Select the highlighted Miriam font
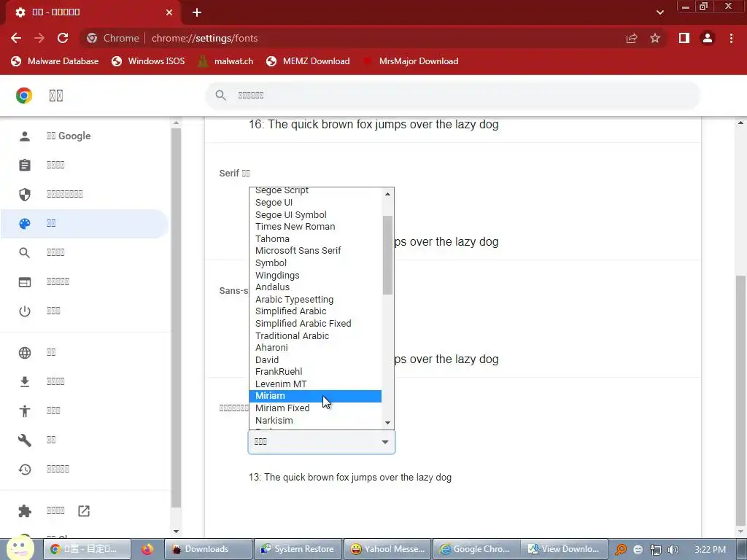This screenshot has width=747, height=560. coord(315,396)
